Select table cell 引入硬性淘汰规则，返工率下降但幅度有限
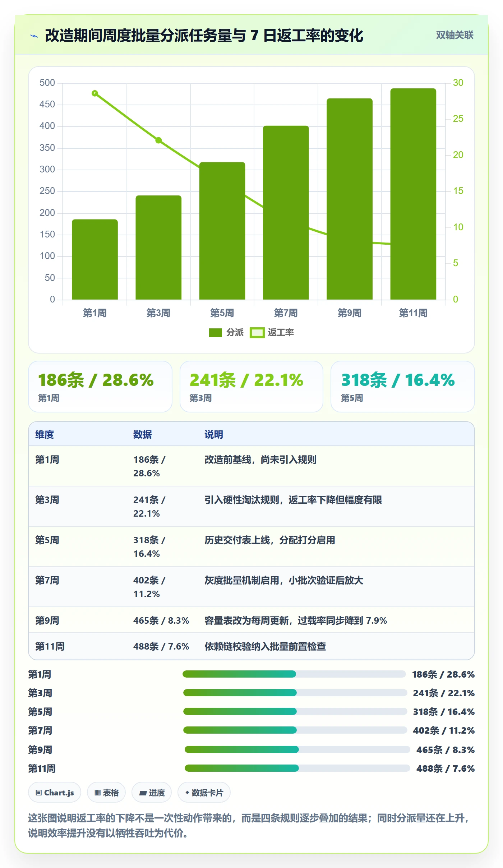This screenshot has width=503, height=868. (x=293, y=500)
